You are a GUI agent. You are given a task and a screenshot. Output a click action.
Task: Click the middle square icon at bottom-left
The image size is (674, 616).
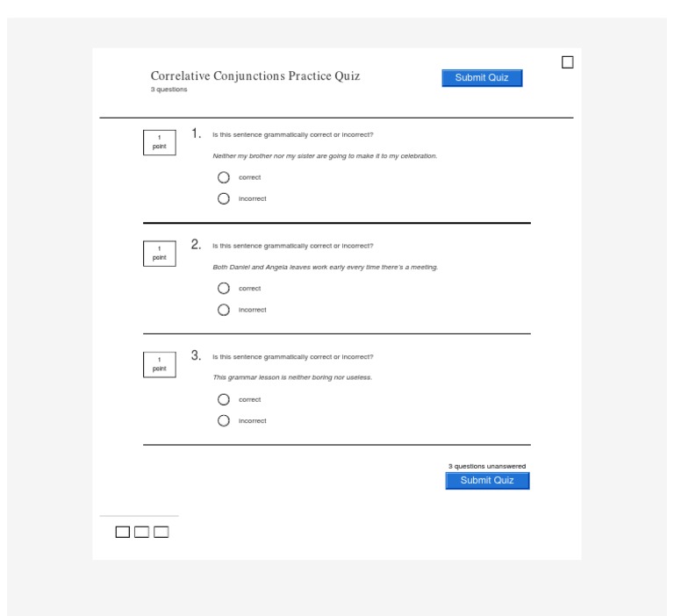tap(141, 532)
